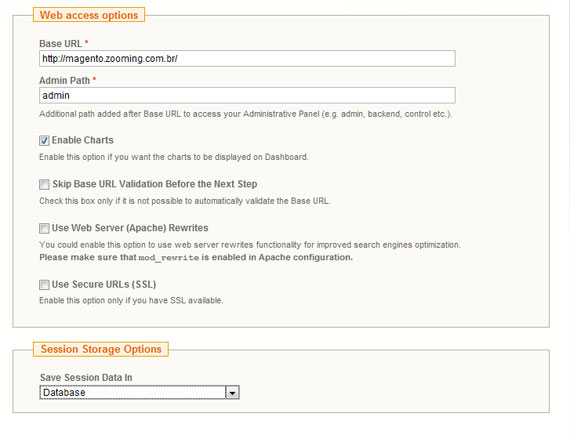Screen dimensions: 570x435
Task: Focus the Admin Path input box
Action: (247, 95)
